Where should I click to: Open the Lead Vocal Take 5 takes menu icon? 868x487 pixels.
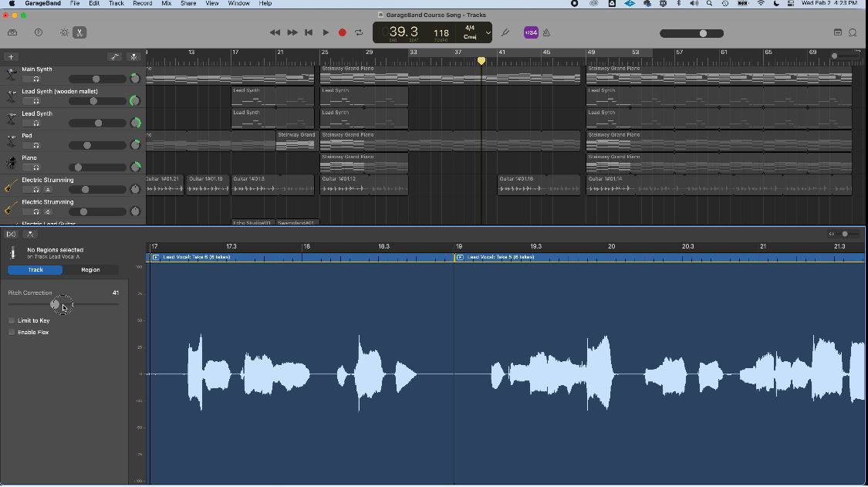click(460, 258)
